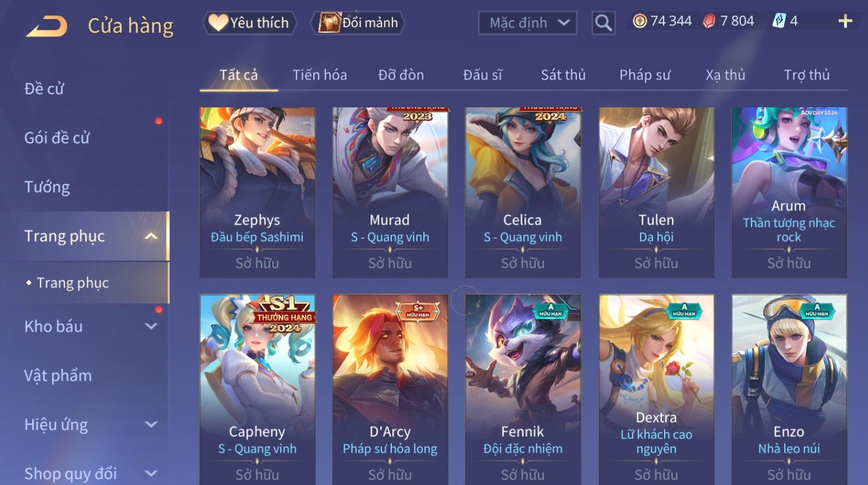The width and height of the screenshot is (868, 485).
Task: Open Gói đề cử in sidebar
Action: tap(57, 138)
